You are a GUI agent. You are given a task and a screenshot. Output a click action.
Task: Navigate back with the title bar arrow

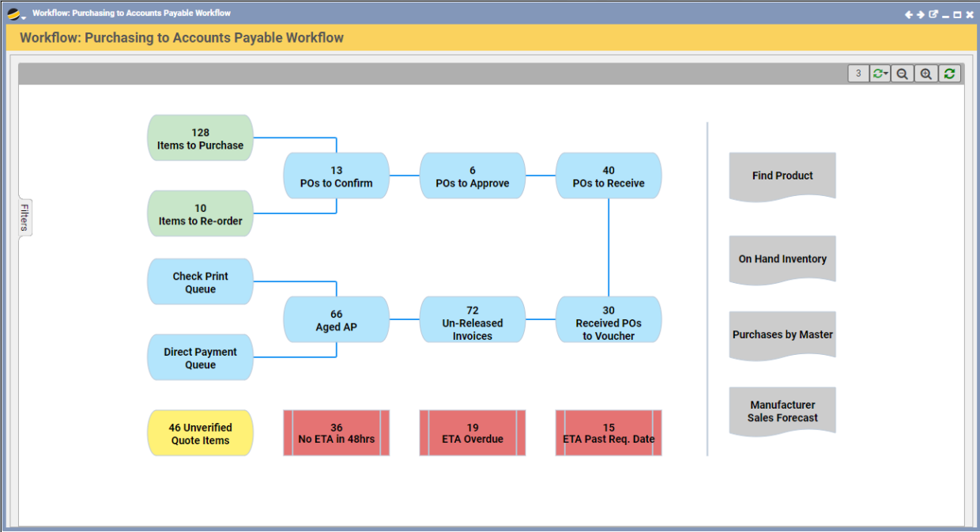pos(908,13)
